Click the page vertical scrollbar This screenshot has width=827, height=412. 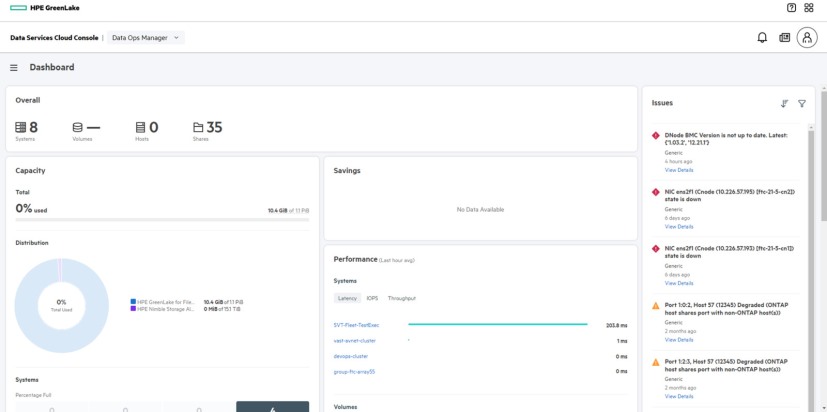point(824,156)
